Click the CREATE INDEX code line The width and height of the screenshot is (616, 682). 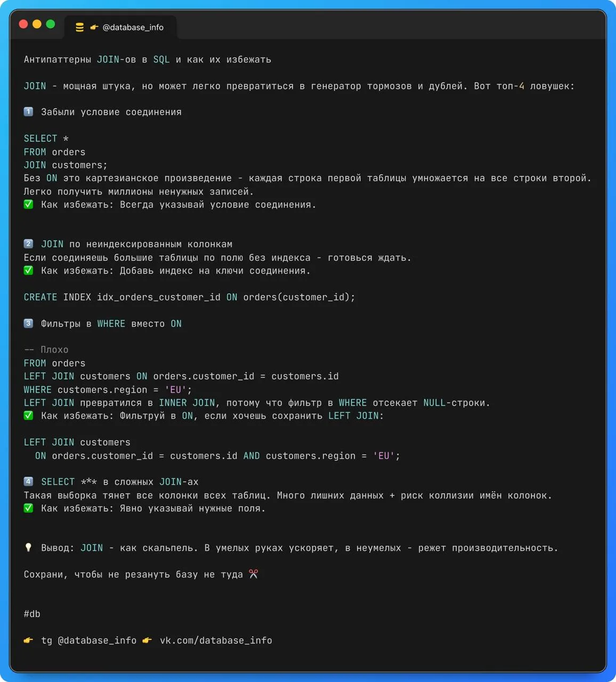point(189,297)
